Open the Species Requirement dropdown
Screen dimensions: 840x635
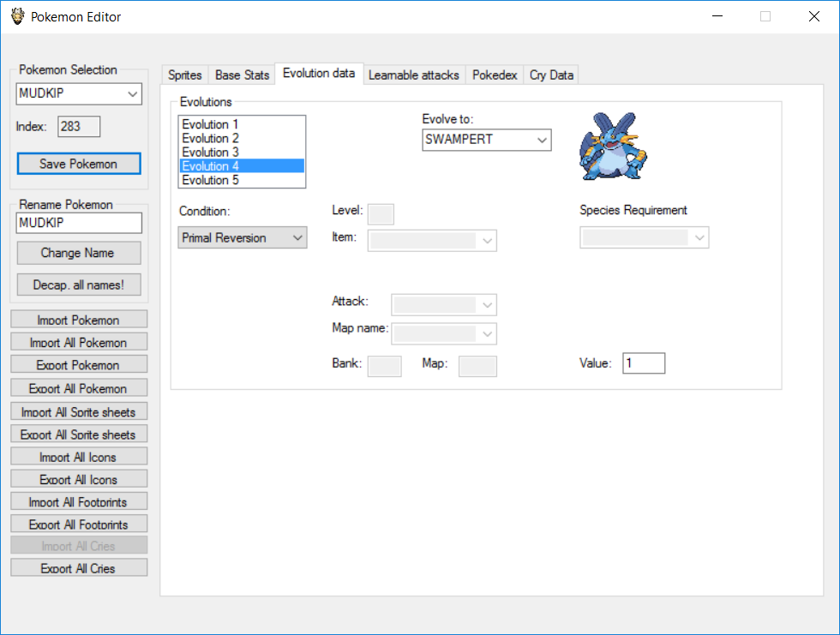pos(644,237)
